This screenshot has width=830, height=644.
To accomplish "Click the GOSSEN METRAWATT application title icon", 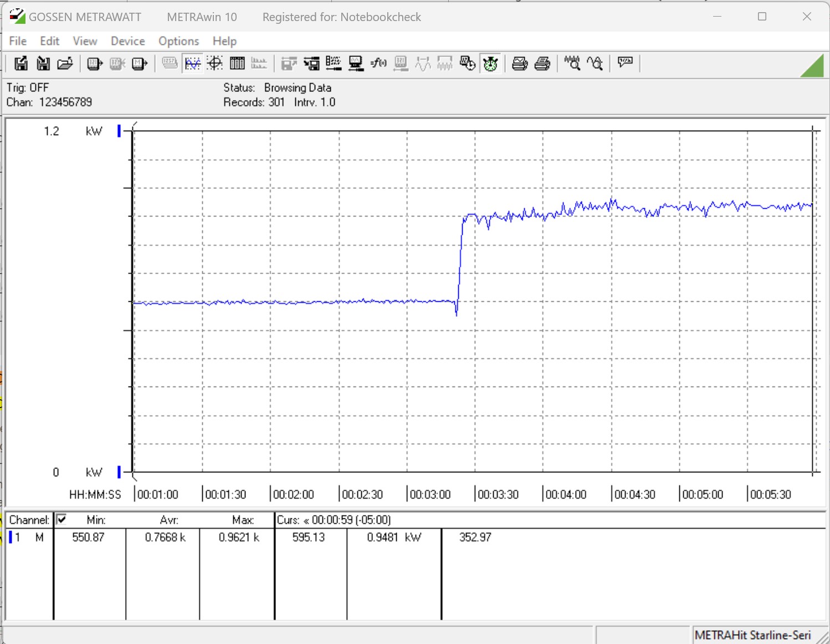I will coord(17,16).
